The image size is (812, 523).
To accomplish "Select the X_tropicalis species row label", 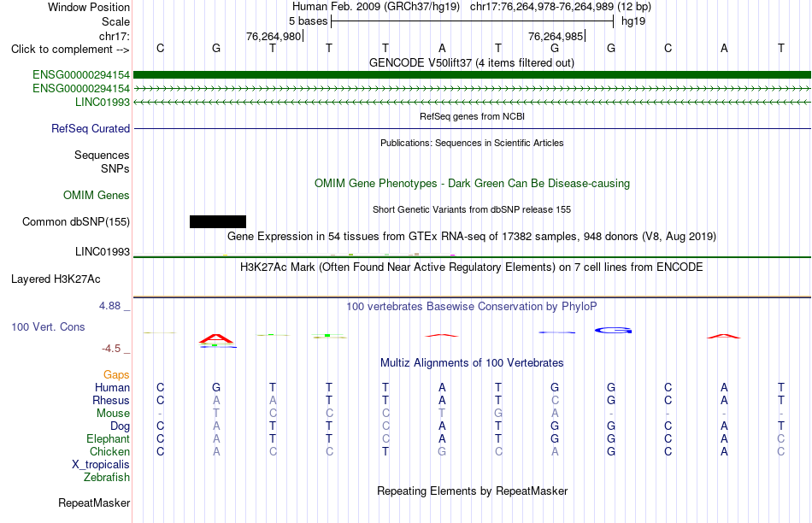I will 101,465.
